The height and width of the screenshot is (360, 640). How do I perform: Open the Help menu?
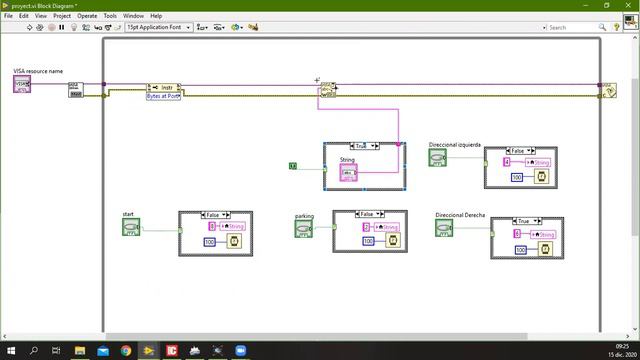(x=156, y=16)
